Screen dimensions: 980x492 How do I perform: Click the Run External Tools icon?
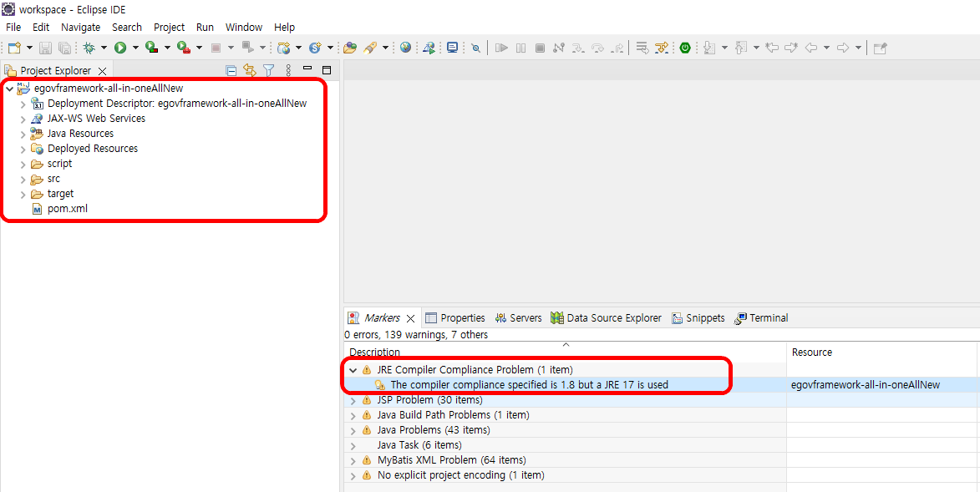click(183, 48)
